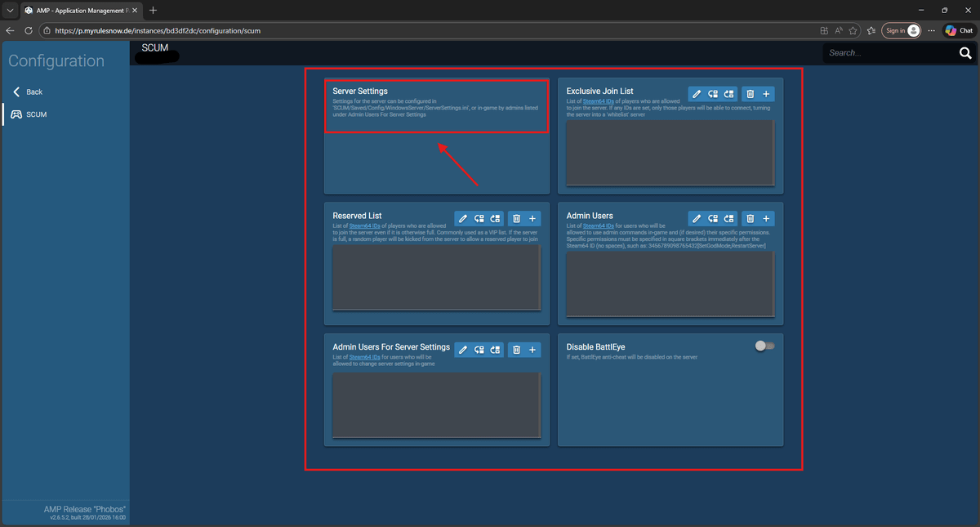The width and height of the screenshot is (980, 527).
Task: Click the third icon in Exclusive Join List toolbar
Action: click(x=729, y=94)
